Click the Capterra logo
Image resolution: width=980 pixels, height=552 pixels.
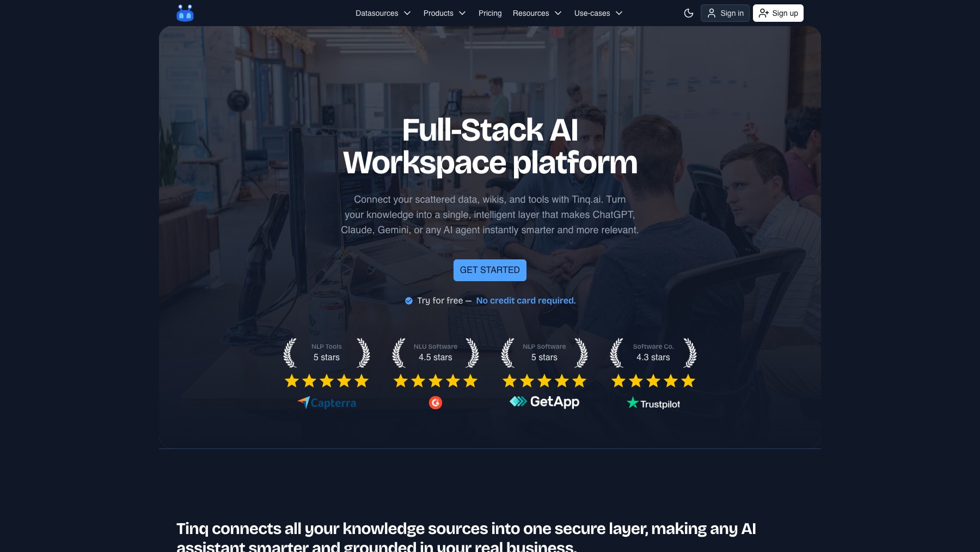327,403
